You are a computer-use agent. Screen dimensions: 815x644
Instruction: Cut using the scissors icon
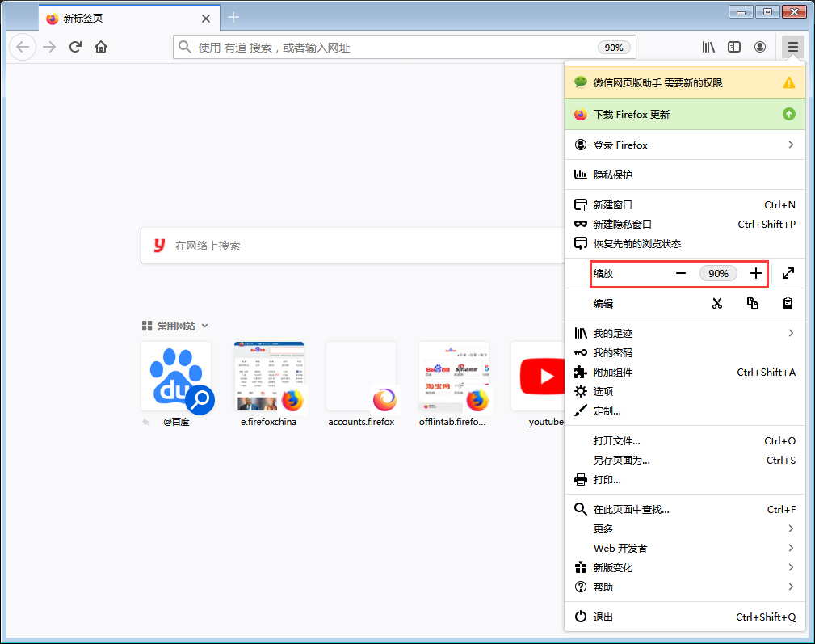[x=716, y=303]
